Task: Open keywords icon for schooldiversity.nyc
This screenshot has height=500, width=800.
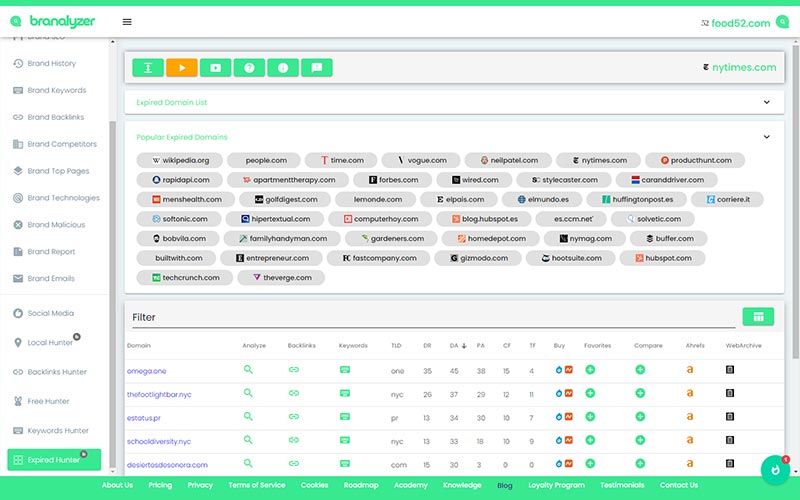Action: click(345, 440)
